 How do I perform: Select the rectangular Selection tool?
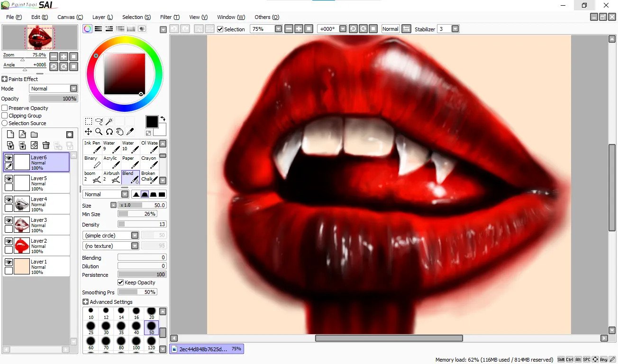89,122
